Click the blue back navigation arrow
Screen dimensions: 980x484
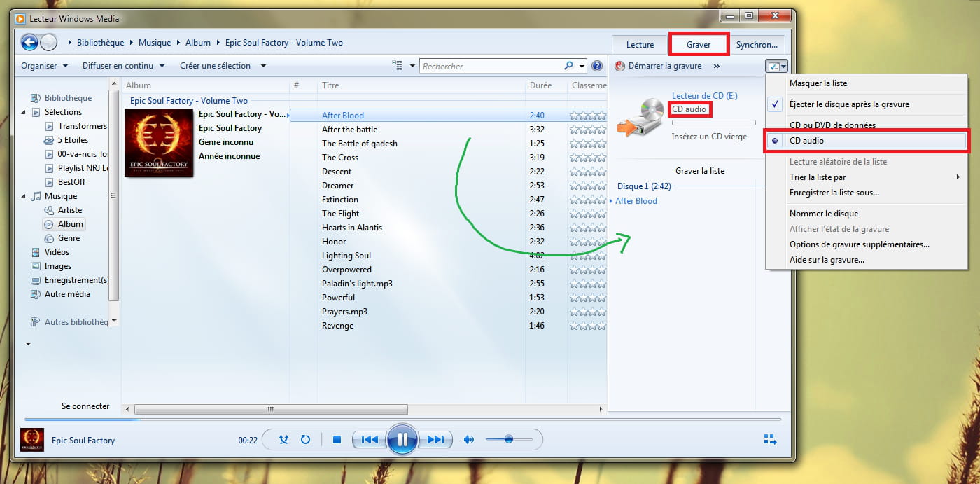click(29, 43)
